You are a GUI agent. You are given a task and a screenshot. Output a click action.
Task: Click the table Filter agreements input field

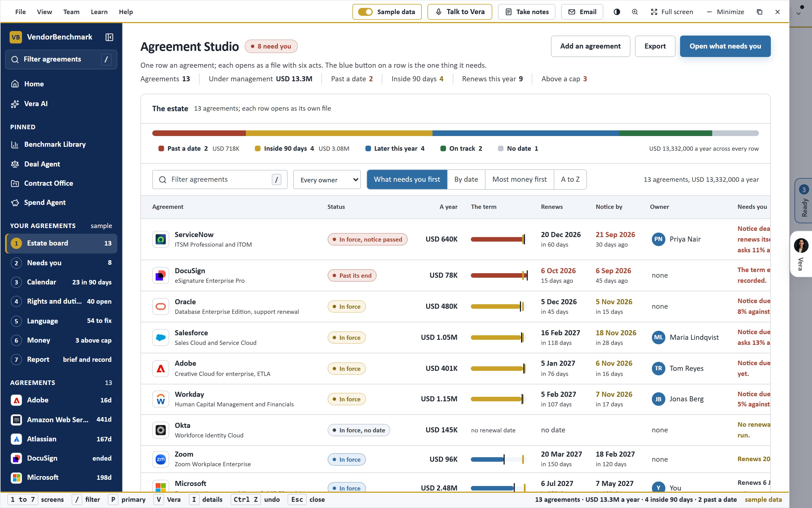tap(220, 179)
